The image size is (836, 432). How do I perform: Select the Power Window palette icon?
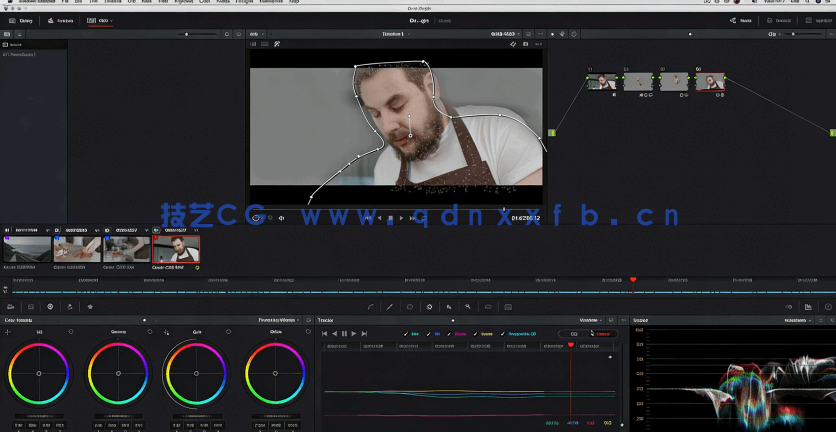pyautogui.click(x=410, y=306)
